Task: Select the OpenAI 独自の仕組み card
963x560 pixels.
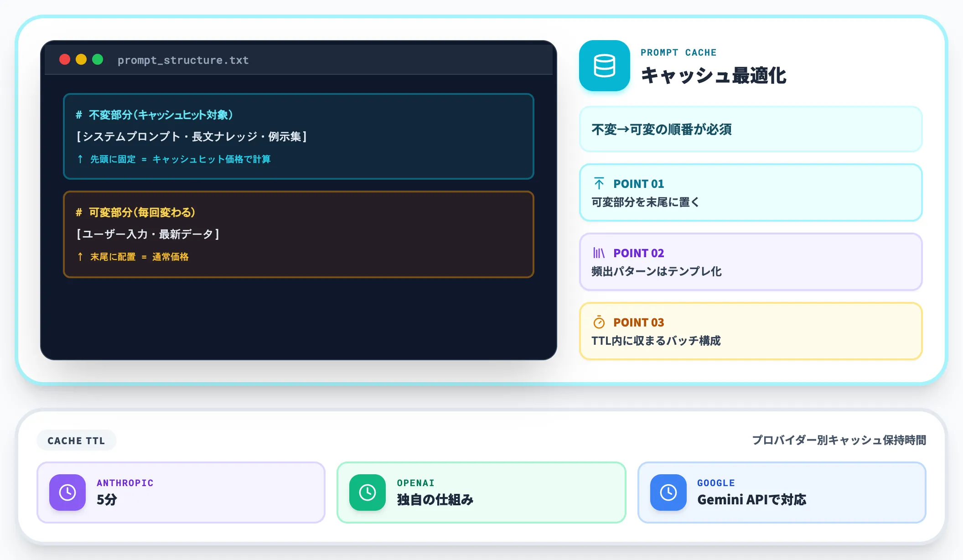Action: (x=481, y=493)
